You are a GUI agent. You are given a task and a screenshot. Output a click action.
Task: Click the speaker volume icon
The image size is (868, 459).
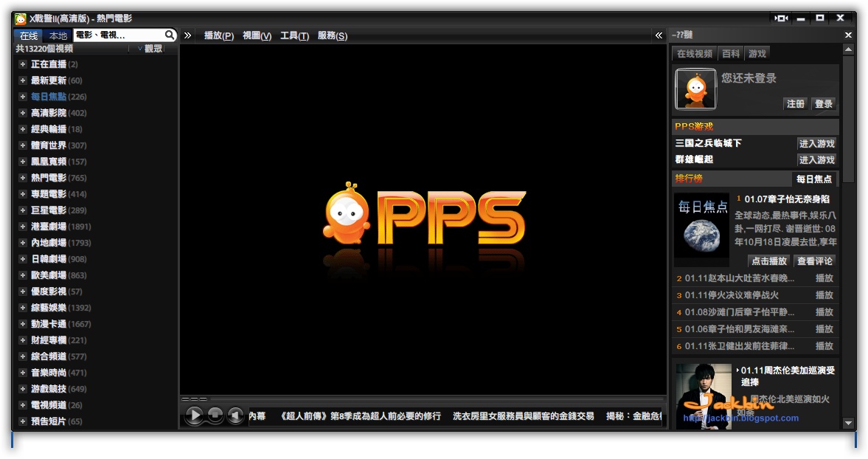235,415
